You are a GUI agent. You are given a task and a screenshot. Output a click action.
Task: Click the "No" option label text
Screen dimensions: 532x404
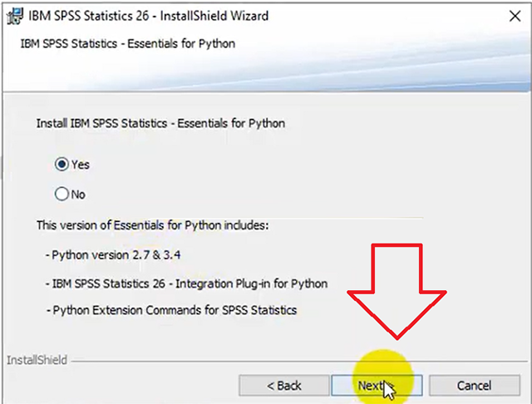[78, 195]
